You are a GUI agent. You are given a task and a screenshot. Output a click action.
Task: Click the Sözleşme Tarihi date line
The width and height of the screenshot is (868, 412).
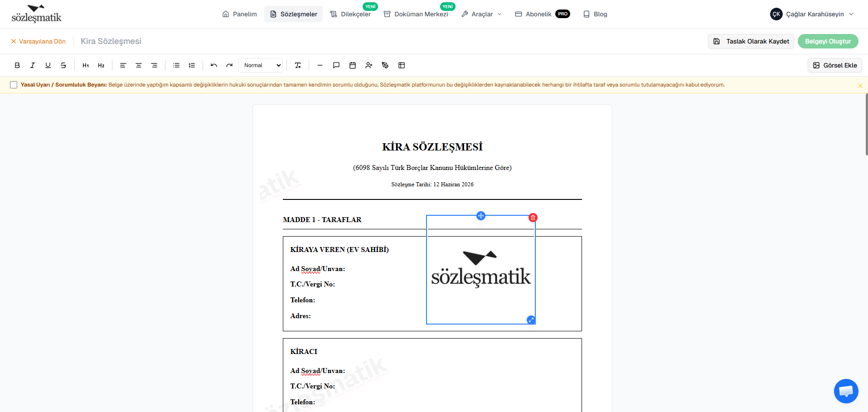coord(432,184)
